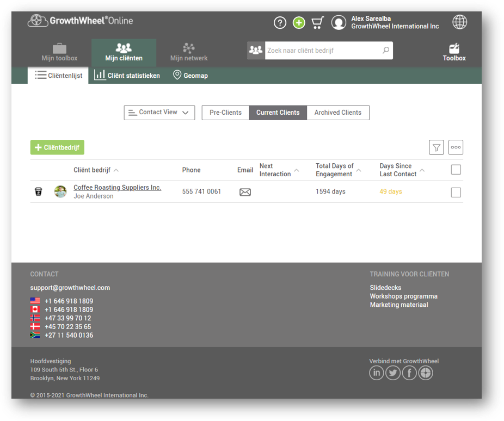504x421 pixels.
Task: Click the GrowthWheel wheel social icon
Action: click(426, 373)
